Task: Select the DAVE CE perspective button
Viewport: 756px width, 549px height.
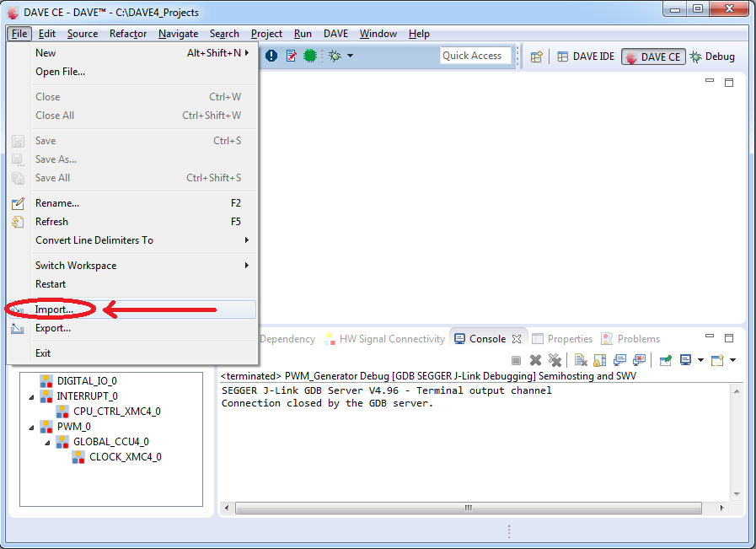Action: (653, 57)
